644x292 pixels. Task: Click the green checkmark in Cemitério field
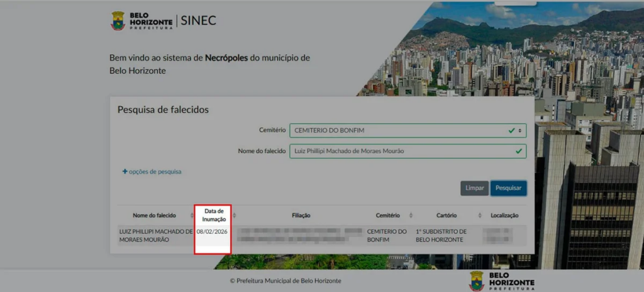(511, 131)
